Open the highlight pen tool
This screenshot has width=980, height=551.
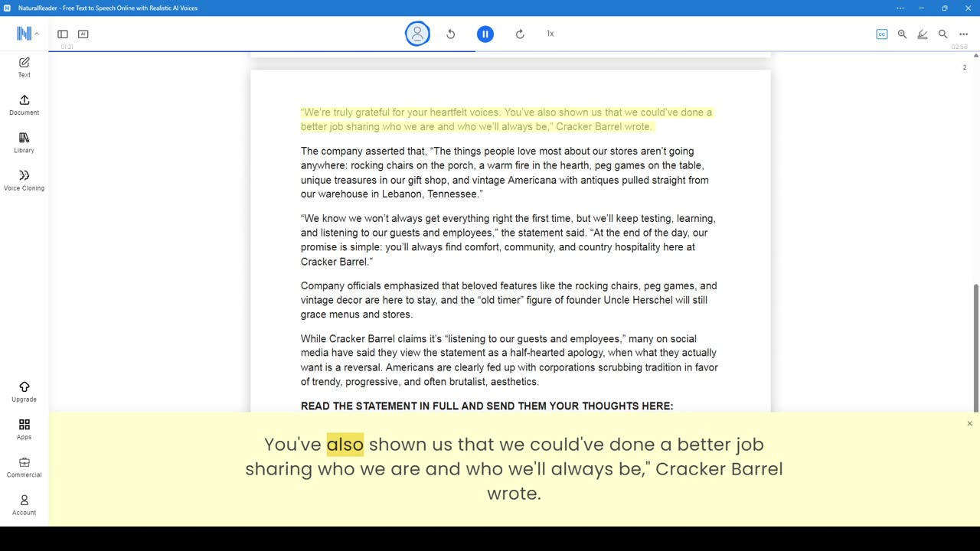pyautogui.click(x=923, y=34)
